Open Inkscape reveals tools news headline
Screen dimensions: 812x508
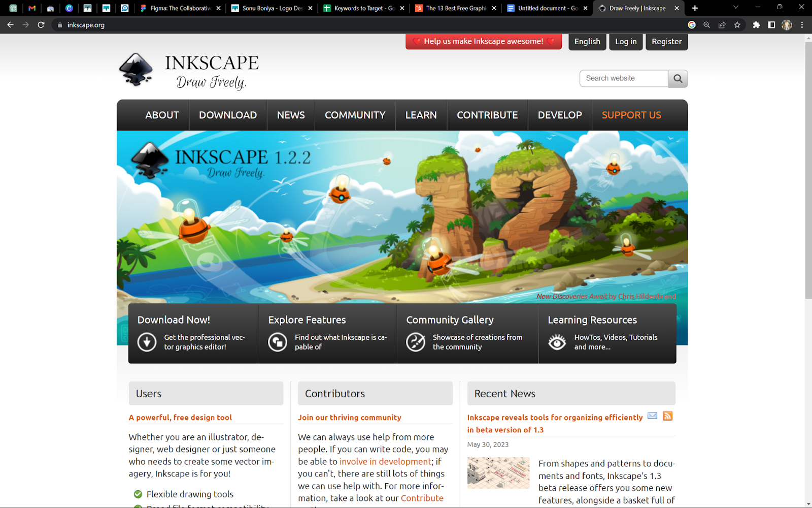(x=555, y=424)
